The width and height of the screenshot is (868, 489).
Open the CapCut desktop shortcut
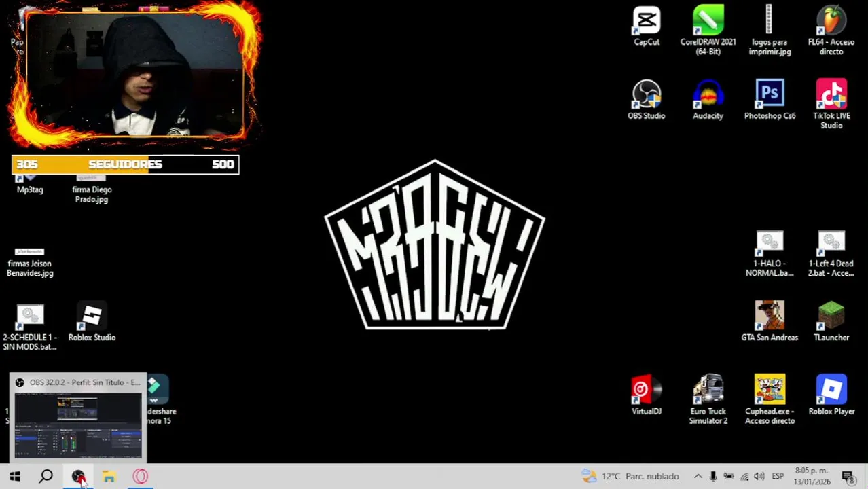pyautogui.click(x=647, y=26)
